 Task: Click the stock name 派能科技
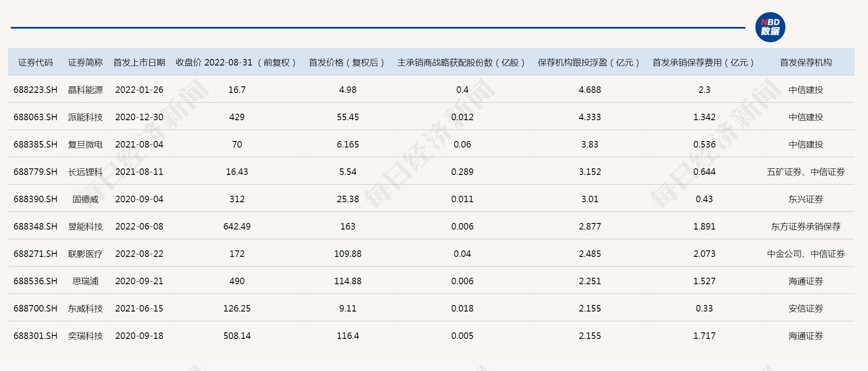pos(85,117)
